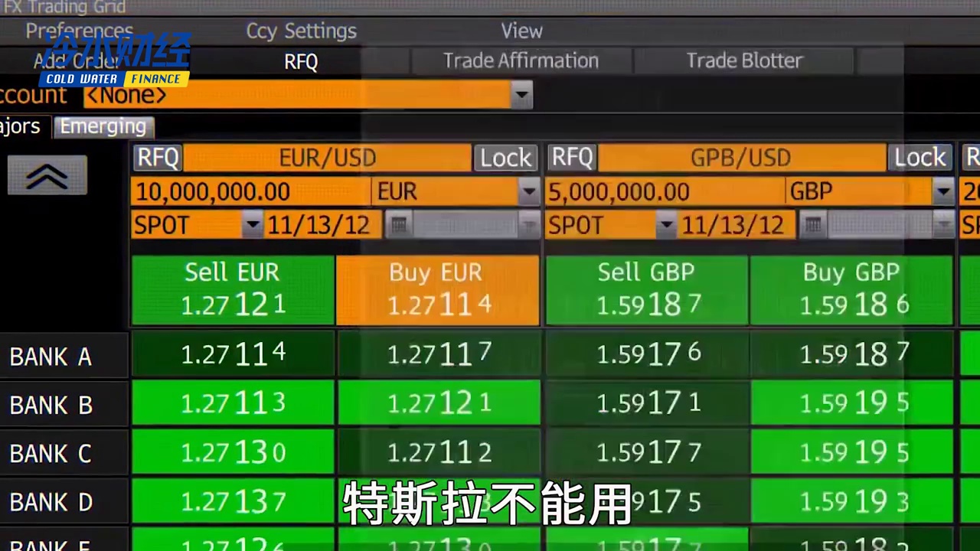Open the dropdown beside the EUR/USD calendar icon
Viewport: 980px width, 551px height.
[x=528, y=225]
